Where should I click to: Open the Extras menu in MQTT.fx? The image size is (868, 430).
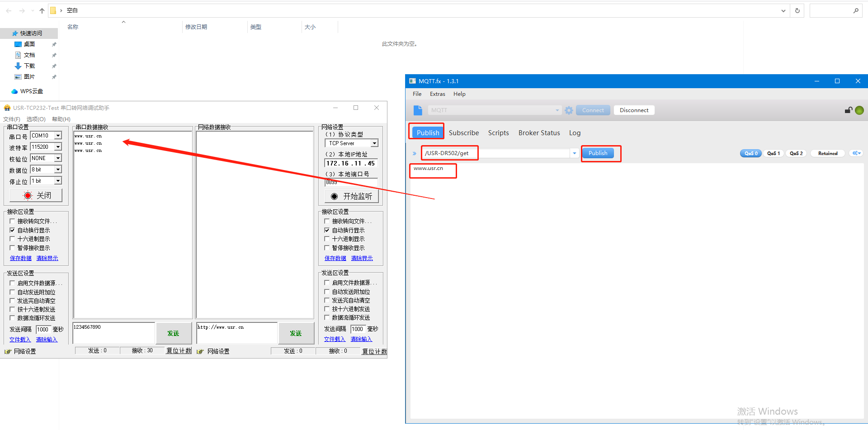pyautogui.click(x=437, y=94)
